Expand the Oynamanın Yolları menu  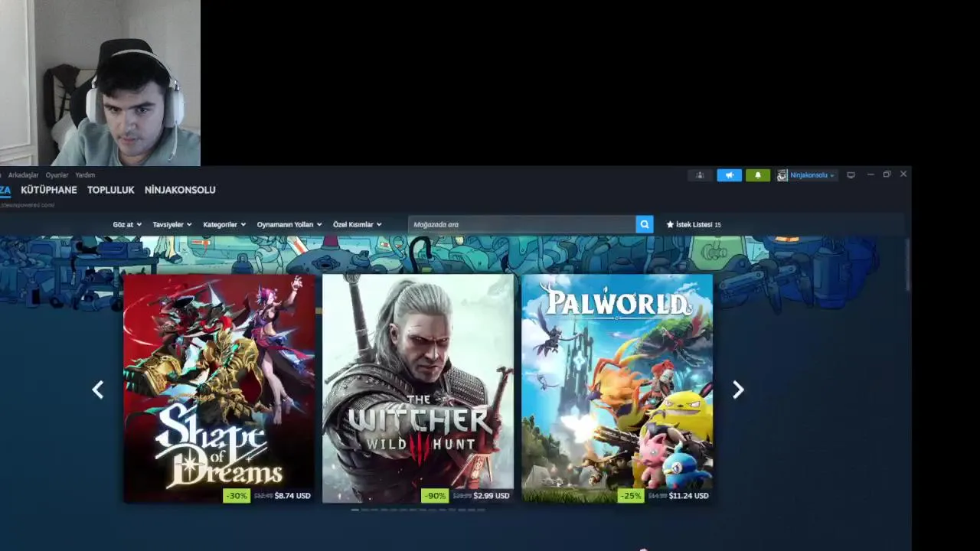pyautogui.click(x=289, y=225)
